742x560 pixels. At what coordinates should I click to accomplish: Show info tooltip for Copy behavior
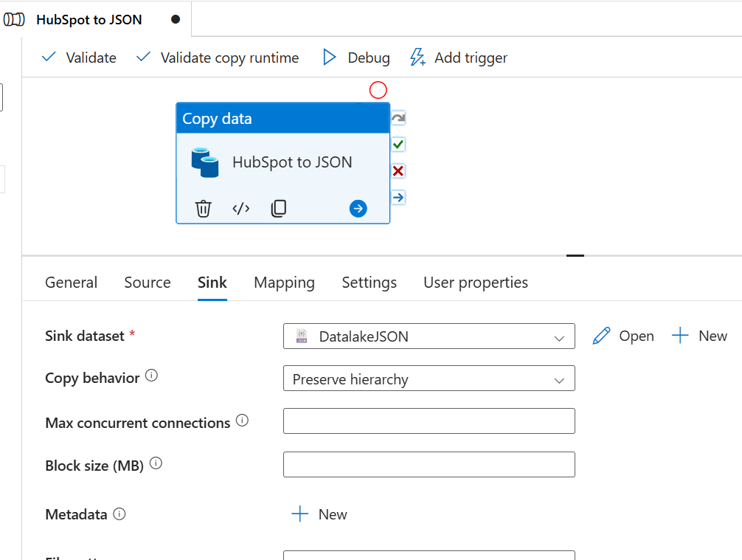(151, 376)
